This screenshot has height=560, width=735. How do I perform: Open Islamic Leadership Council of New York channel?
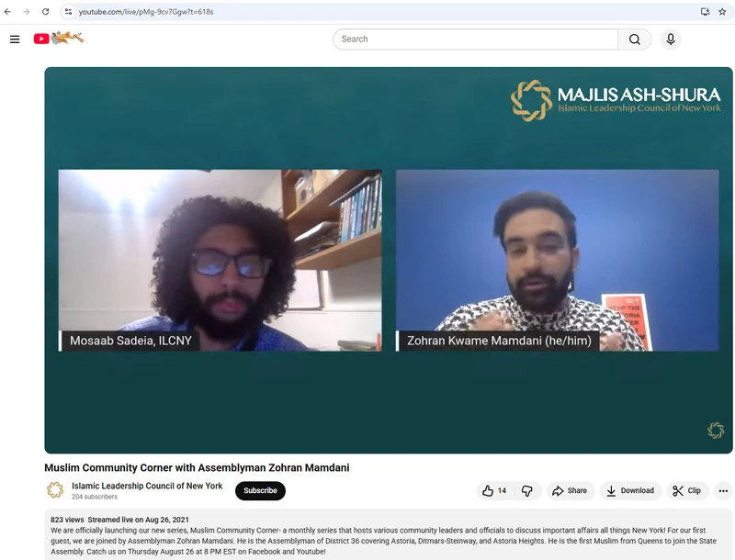click(x=147, y=486)
